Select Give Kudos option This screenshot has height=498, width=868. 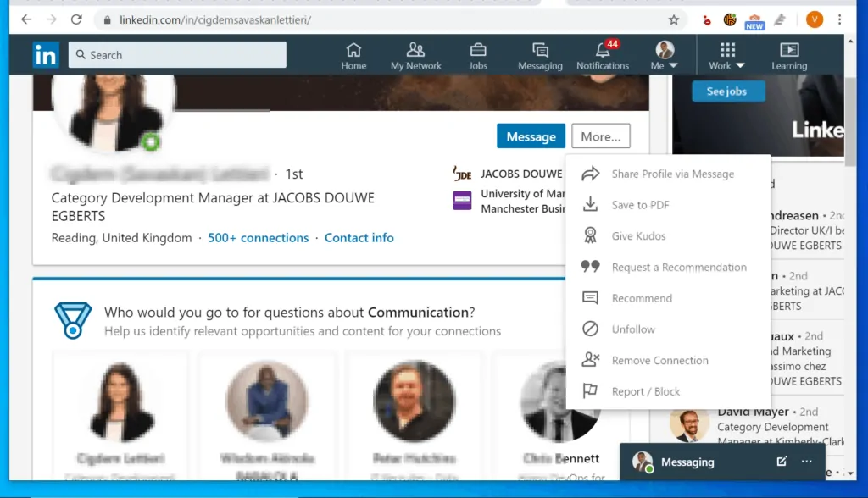click(668, 235)
